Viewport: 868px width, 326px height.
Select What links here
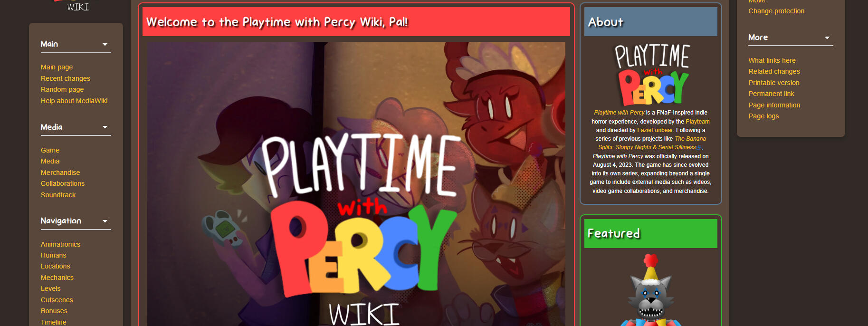[x=772, y=60]
